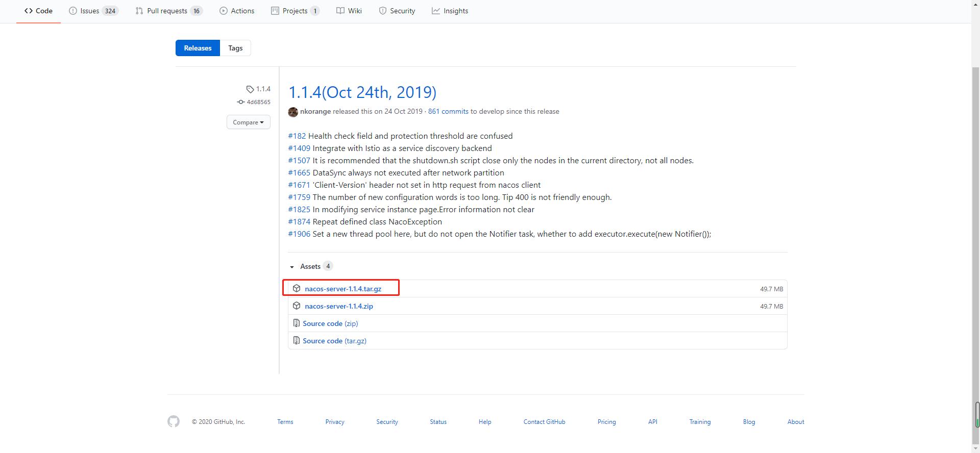Open issue #1665
The width and height of the screenshot is (980, 453).
pos(299,172)
